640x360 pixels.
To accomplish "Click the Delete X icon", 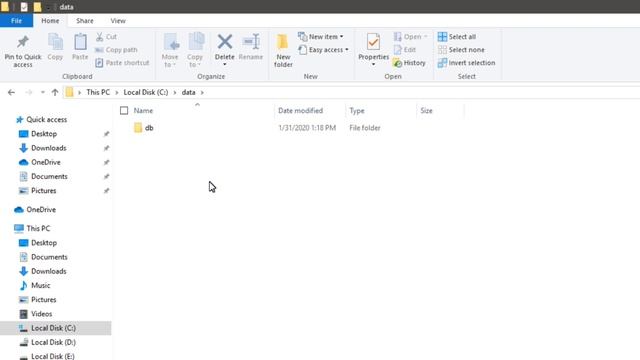I will (224, 42).
